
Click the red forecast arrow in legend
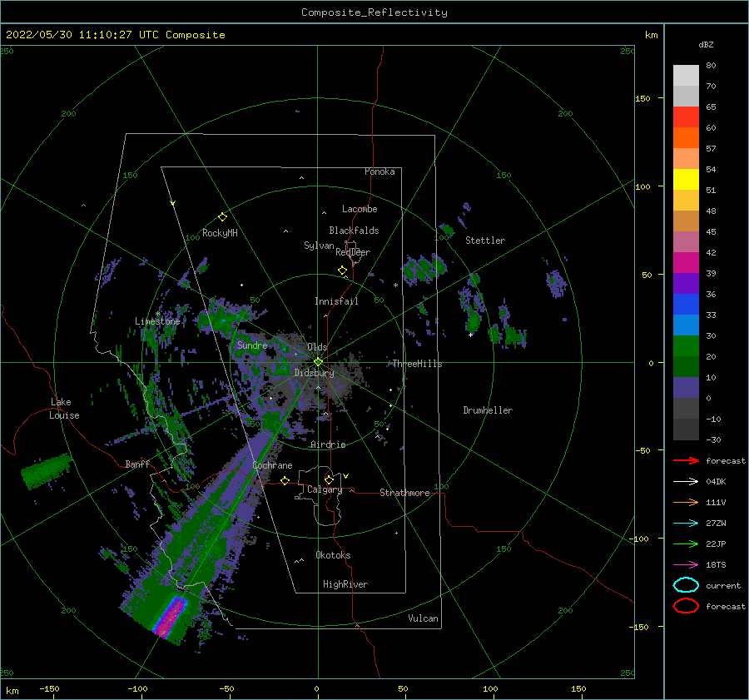[686, 460]
